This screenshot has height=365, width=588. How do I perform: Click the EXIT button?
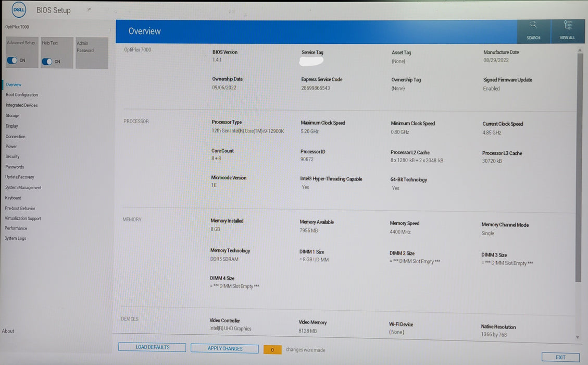pos(560,358)
